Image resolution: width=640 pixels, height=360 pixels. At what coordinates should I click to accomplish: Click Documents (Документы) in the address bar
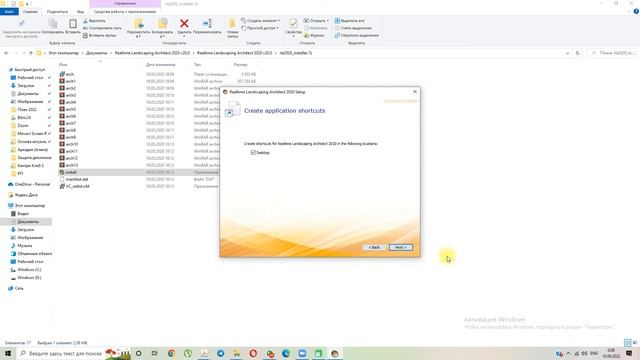[x=96, y=53]
